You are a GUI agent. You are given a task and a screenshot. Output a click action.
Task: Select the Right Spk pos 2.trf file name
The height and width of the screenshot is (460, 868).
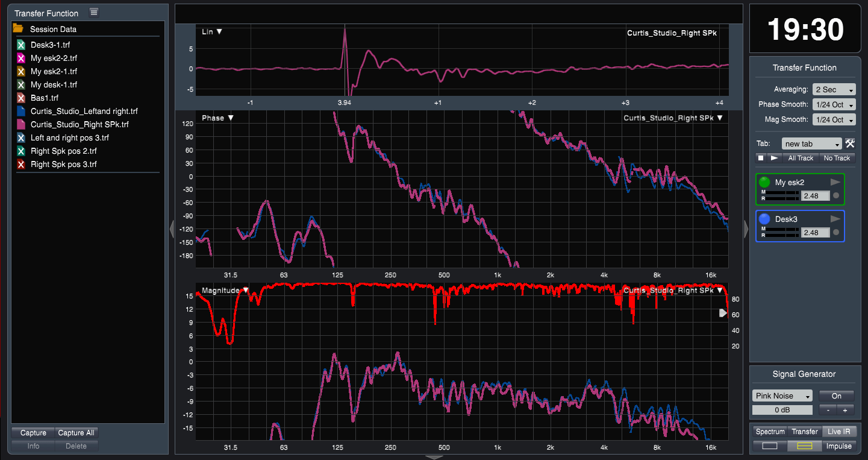(x=64, y=151)
